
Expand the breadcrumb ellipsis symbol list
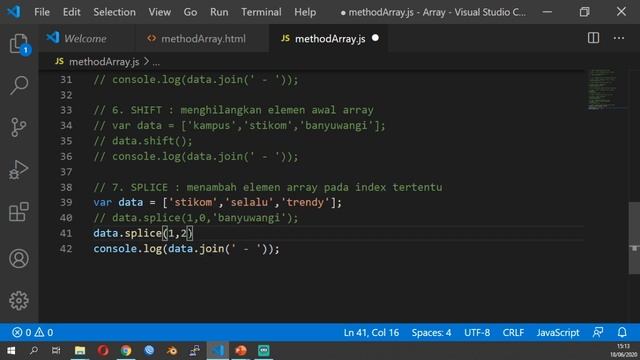156,62
